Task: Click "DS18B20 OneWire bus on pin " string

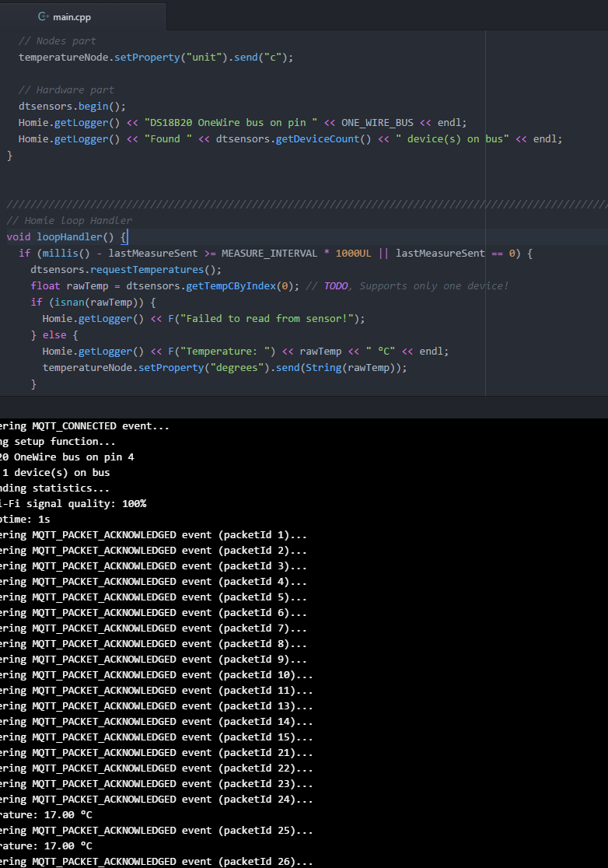Action: coord(231,122)
